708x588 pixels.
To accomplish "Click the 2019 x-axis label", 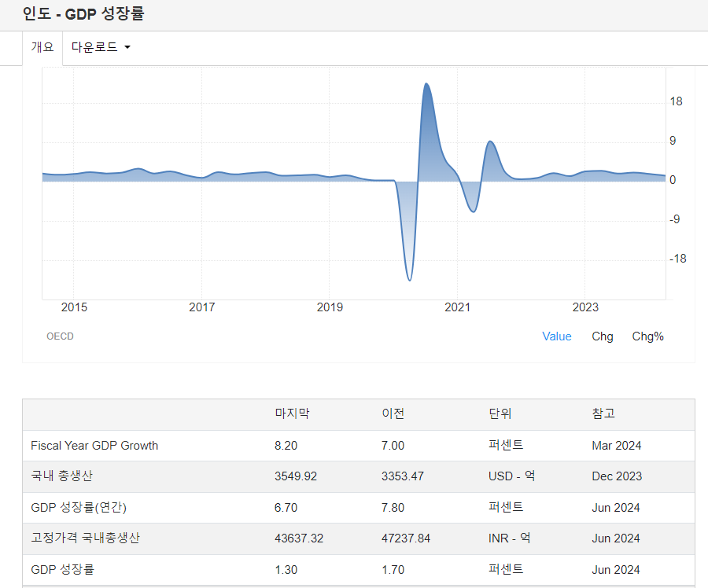I will click(330, 307).
